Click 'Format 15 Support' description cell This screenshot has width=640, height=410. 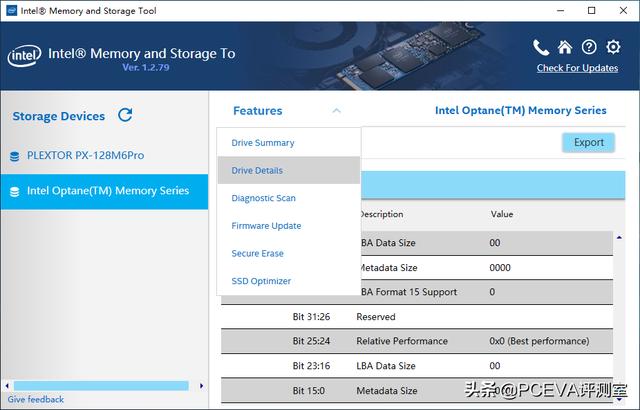409,292
